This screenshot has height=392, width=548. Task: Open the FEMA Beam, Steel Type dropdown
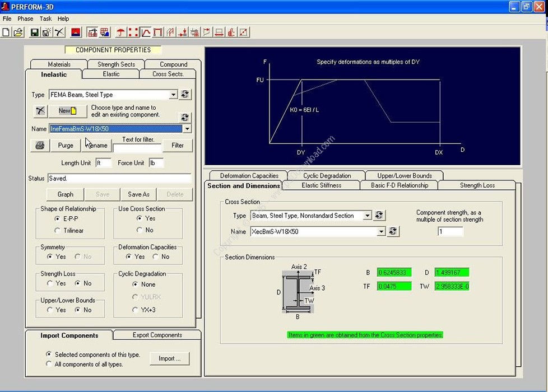coord(173,95)
